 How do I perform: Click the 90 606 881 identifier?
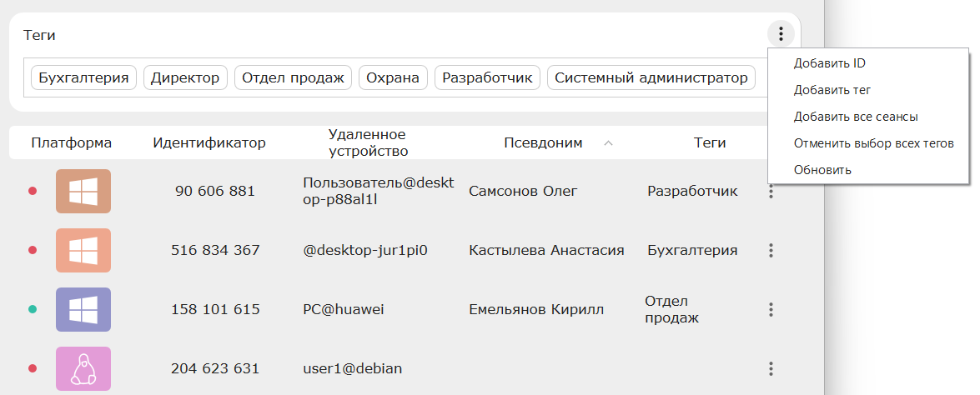tap(215, 191)
